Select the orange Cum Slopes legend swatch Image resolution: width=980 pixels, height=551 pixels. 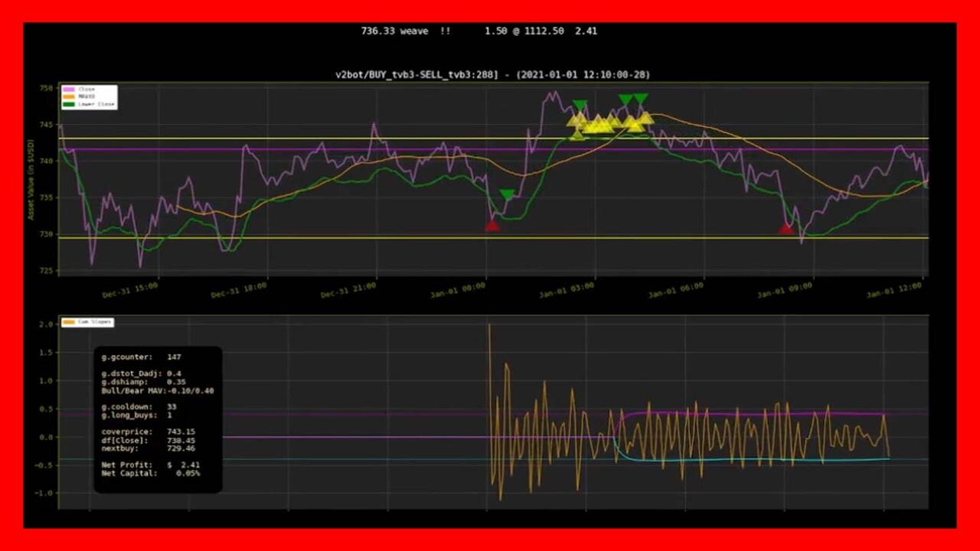(x=70, y=322)
